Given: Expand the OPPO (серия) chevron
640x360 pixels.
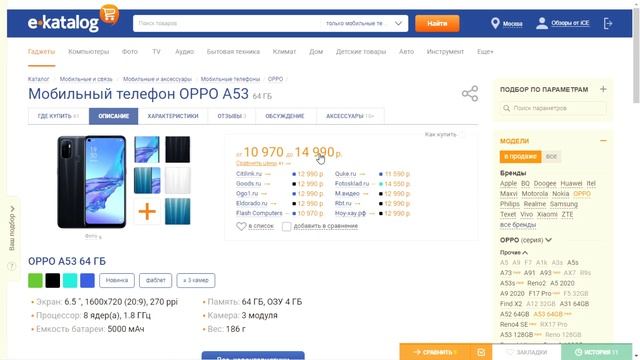Looking at the screenshot, I should [x=549, y=240].
